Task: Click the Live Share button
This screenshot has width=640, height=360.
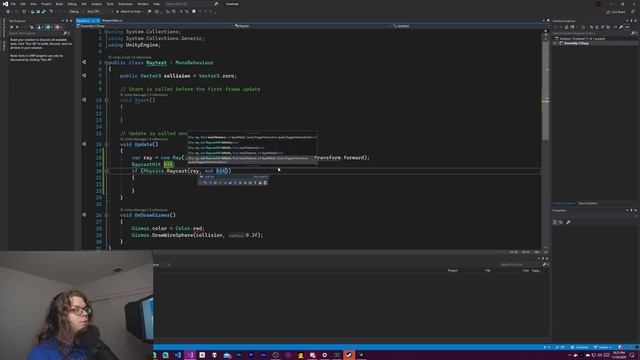Action: point(616,12)
